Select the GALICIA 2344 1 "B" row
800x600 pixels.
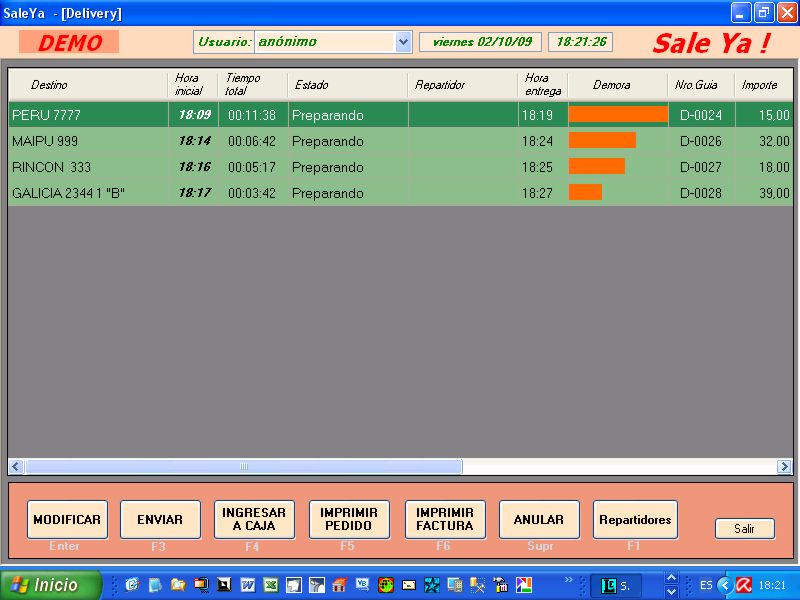click(401, 193)
